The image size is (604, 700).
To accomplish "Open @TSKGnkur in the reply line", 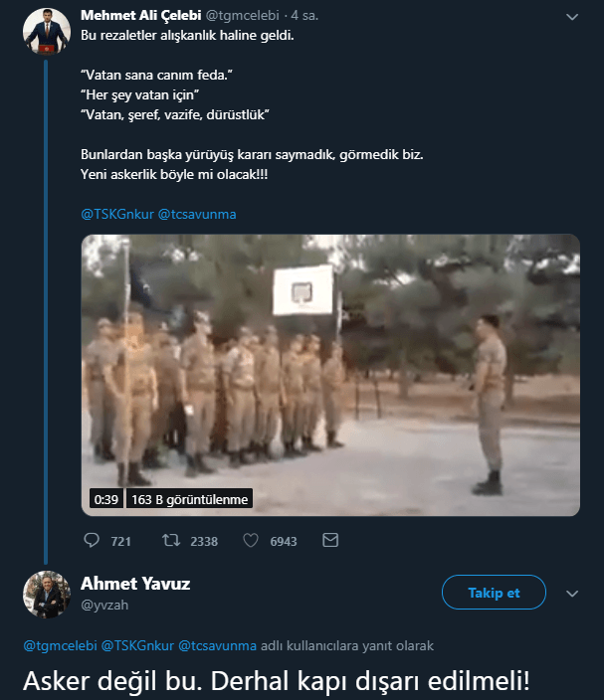I will (x=137, y=646).
